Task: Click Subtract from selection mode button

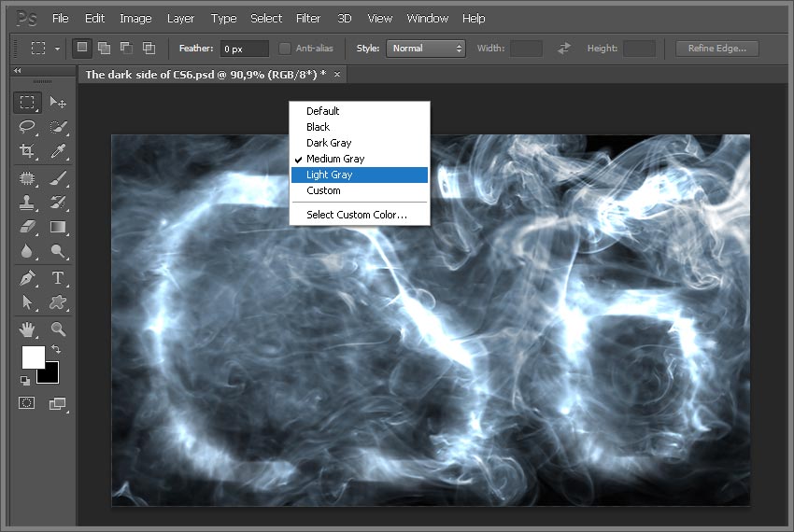Action: pyautogui.click(x=126, y=49)
